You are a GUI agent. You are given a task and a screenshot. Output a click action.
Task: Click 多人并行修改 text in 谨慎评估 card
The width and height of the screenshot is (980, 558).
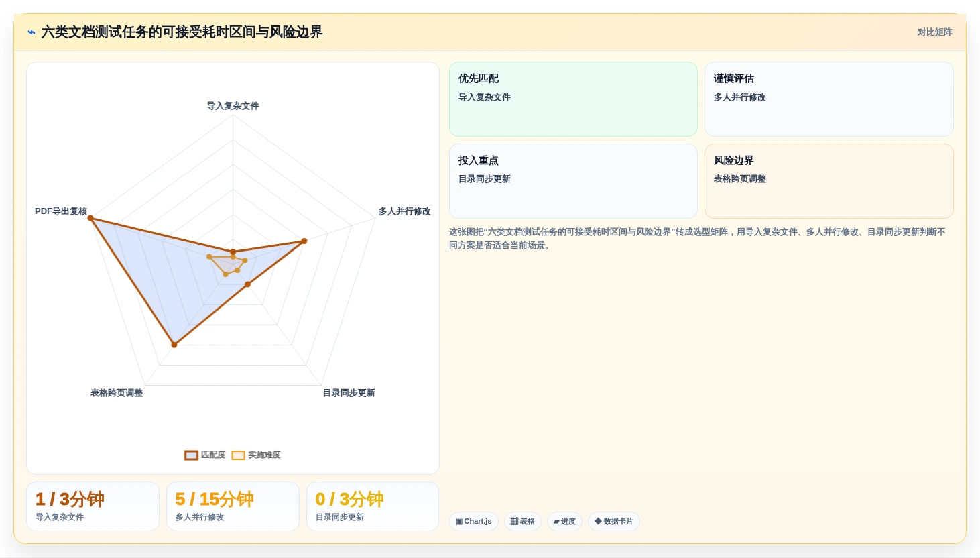pos(740,97)
